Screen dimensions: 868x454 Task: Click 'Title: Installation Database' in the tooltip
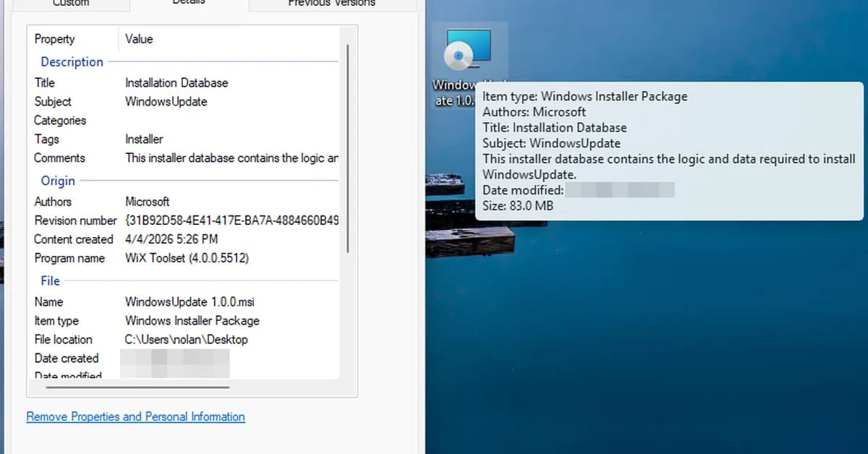click(555, 127)
